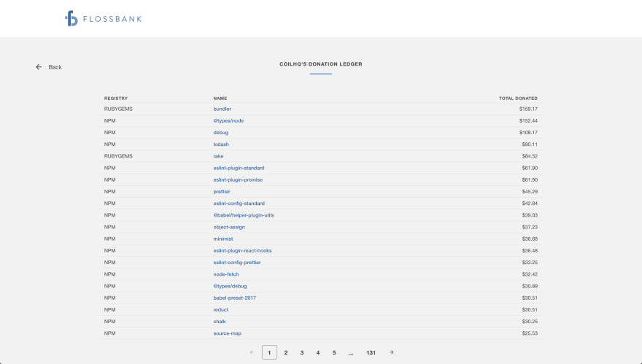This screenshot has width=642, height=364.
Task: Click the $30.25 donation amount
Action: pos(530,322)
